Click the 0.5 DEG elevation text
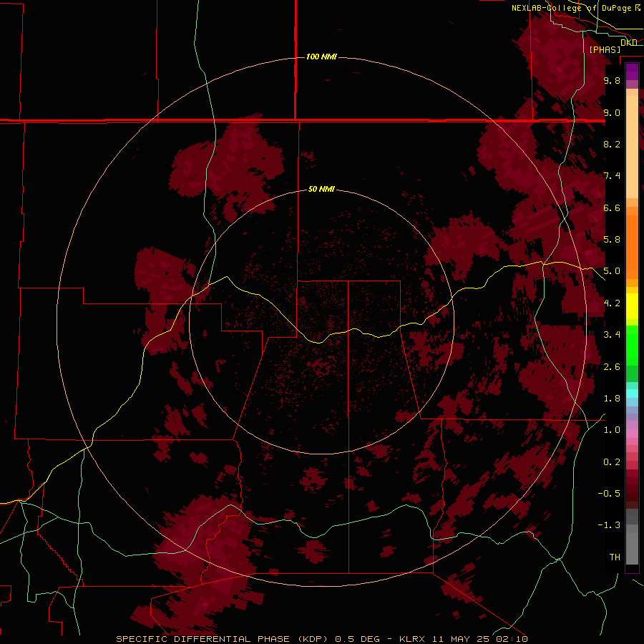This screenshot has height=644, width=644. tap(357, 639)
